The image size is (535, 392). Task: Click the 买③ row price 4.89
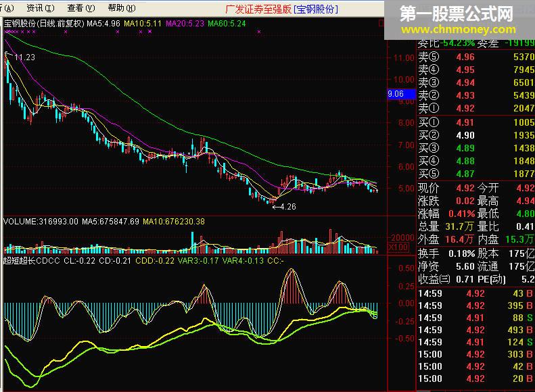pyautogui.click(x=465, y=148)
